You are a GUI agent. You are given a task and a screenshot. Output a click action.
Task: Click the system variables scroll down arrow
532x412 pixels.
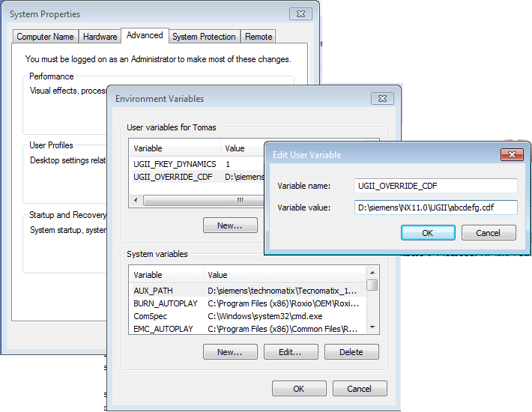[x=372, y=327]
